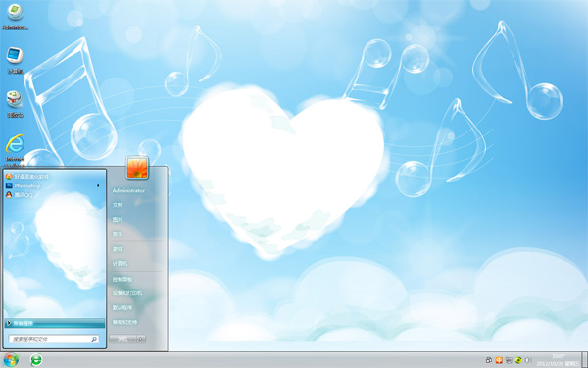
Task: Open 音乐 (Music) in Start menu
Action: 118,234
